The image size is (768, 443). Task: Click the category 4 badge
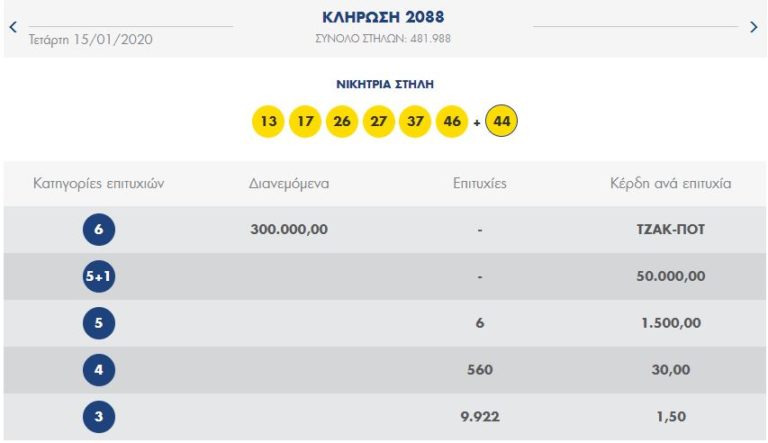pyautogui.click(x=99, y=370)
